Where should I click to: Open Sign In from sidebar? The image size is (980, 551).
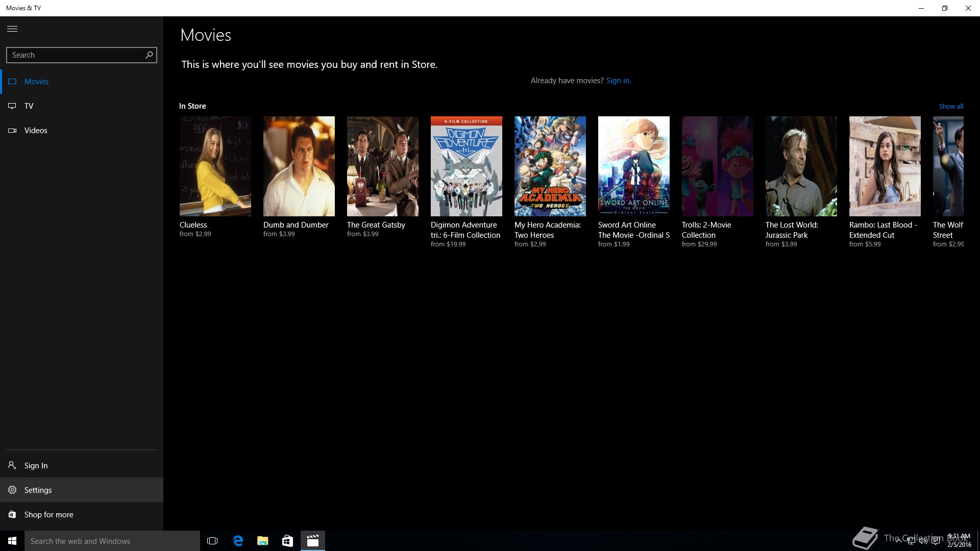[x=82, y=465]
